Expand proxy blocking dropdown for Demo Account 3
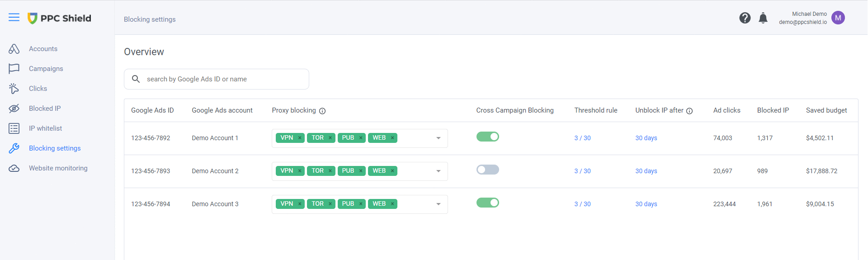 438,204
